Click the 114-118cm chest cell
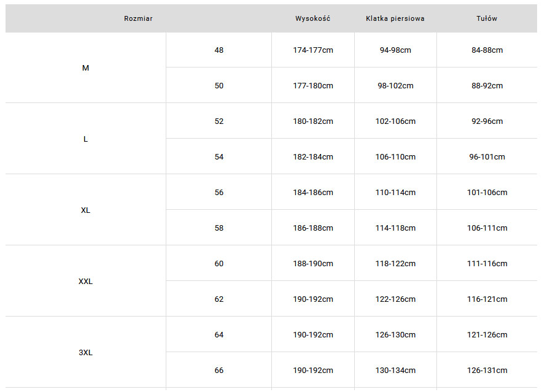Viewport: 542px width, 392px height. 395,228
